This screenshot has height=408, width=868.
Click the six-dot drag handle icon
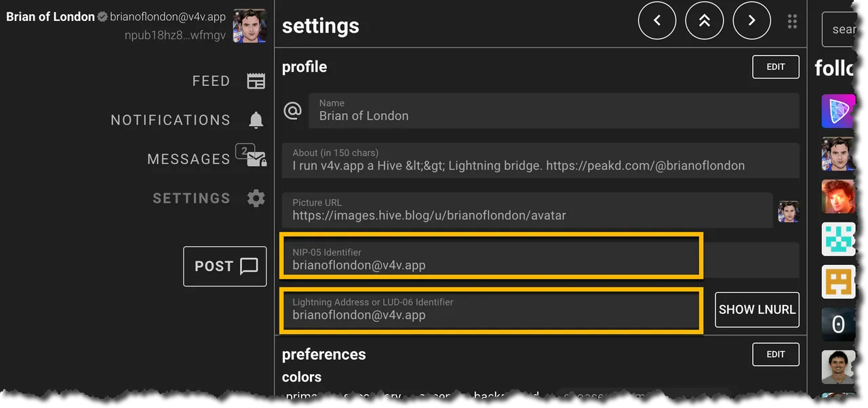pyautogui.click(x=792, y=21)
